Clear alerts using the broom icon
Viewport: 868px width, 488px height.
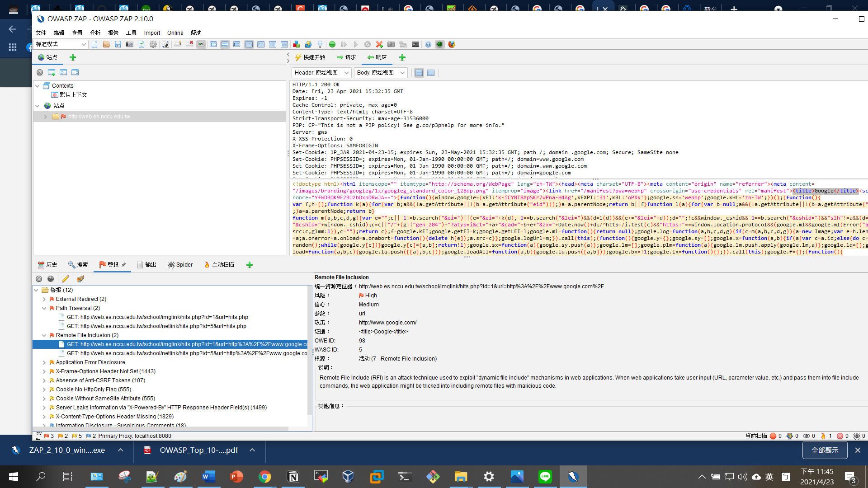coord(80,279)
